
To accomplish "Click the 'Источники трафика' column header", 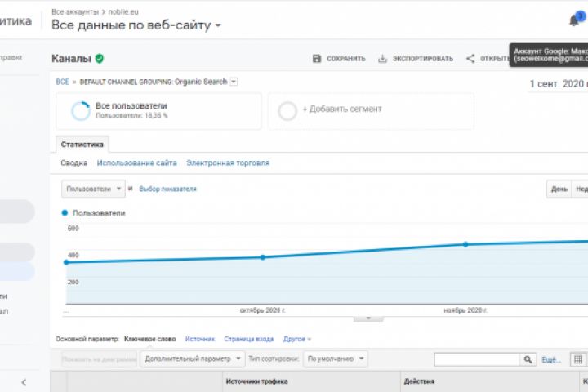I will [257, 381].
